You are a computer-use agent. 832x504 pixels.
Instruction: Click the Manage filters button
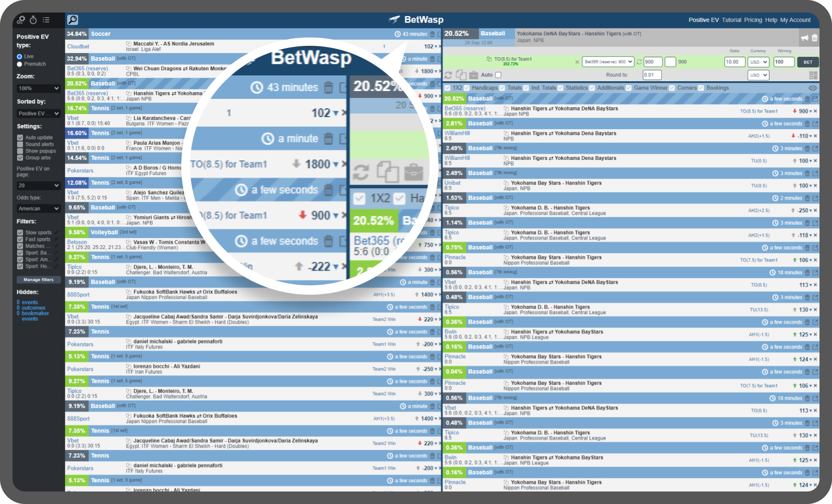coord(39,280)
